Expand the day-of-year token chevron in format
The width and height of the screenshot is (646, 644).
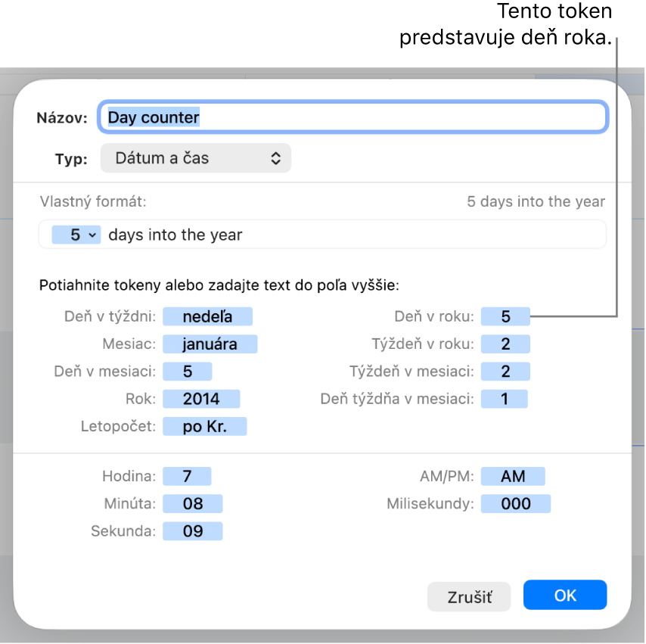pos(93,235)
